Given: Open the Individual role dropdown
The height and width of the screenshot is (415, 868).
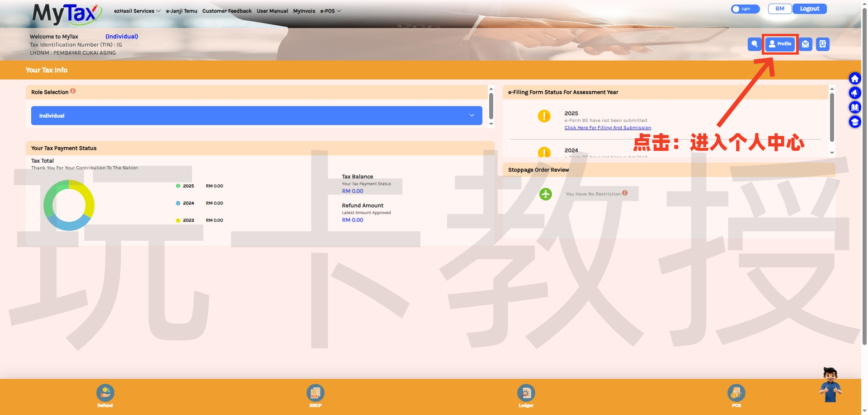Looking at the screenshot, I should pyautogui.click(x=256, y=116).
